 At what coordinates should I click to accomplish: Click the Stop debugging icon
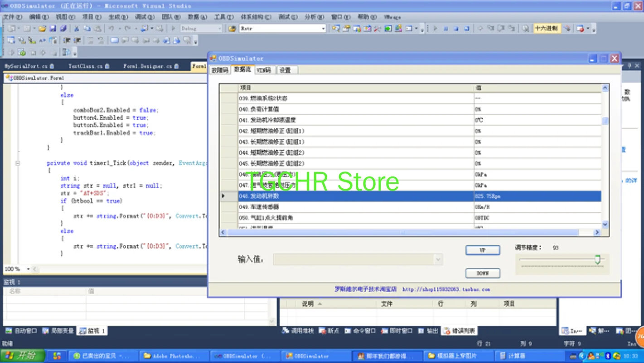[456, 29]
